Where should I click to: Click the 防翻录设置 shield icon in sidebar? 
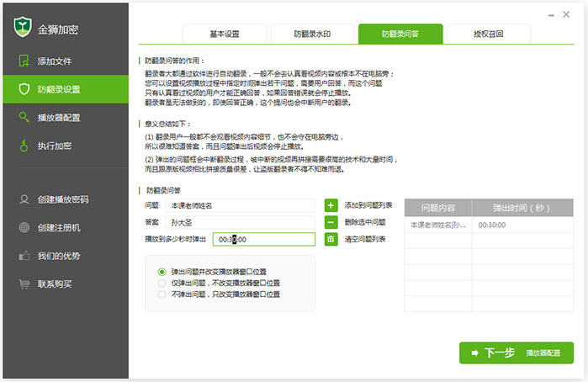24,89
